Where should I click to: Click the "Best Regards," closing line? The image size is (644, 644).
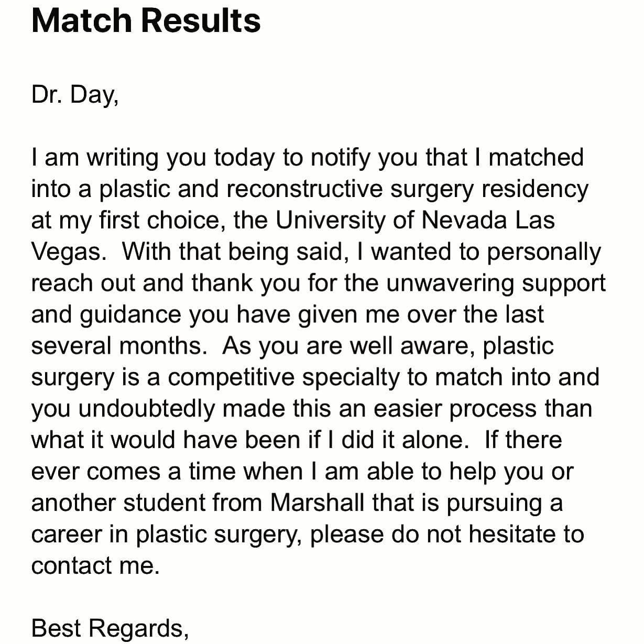click(110, 628)
